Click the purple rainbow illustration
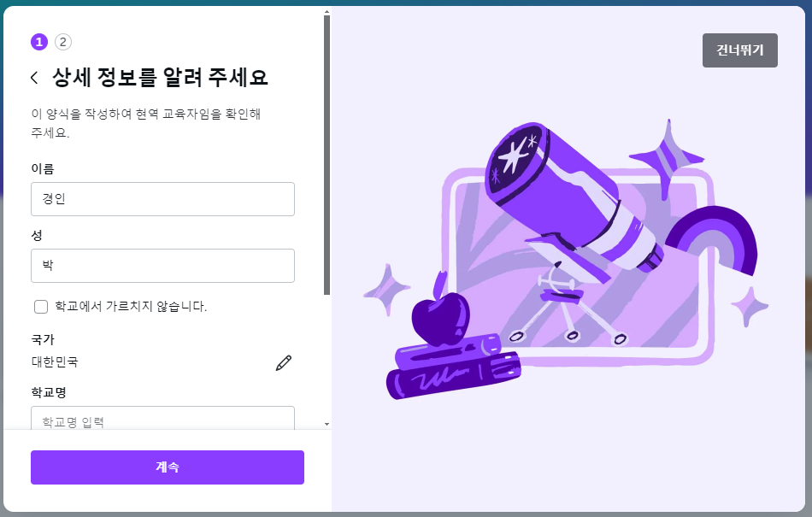Screen dimensions: 812x517 [713, 241]
